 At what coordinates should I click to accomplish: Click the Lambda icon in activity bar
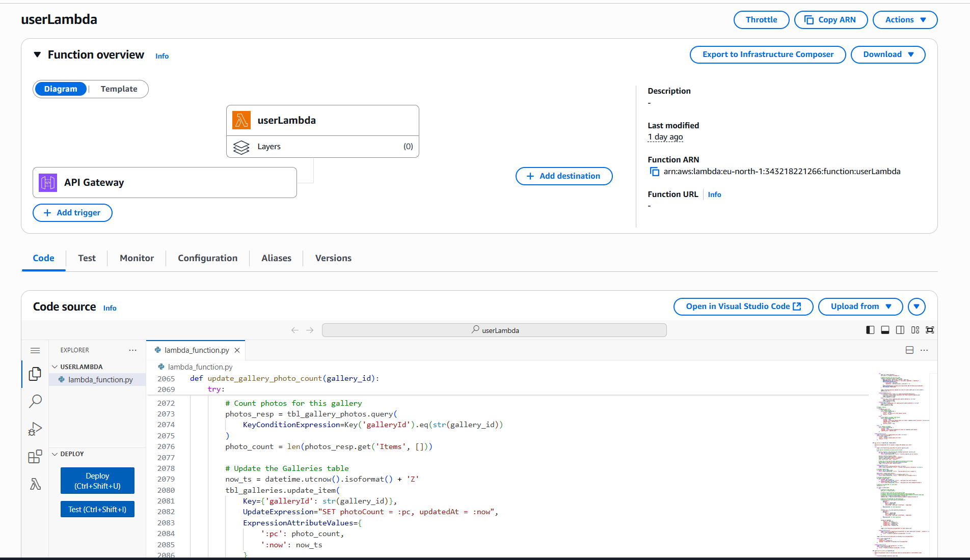(x=35, y=484)
